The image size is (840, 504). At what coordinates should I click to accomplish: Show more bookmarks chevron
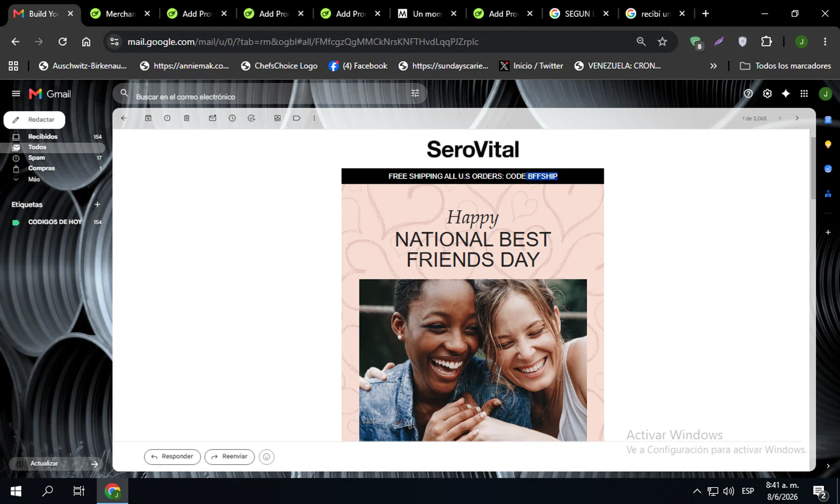tap(713, 66)
